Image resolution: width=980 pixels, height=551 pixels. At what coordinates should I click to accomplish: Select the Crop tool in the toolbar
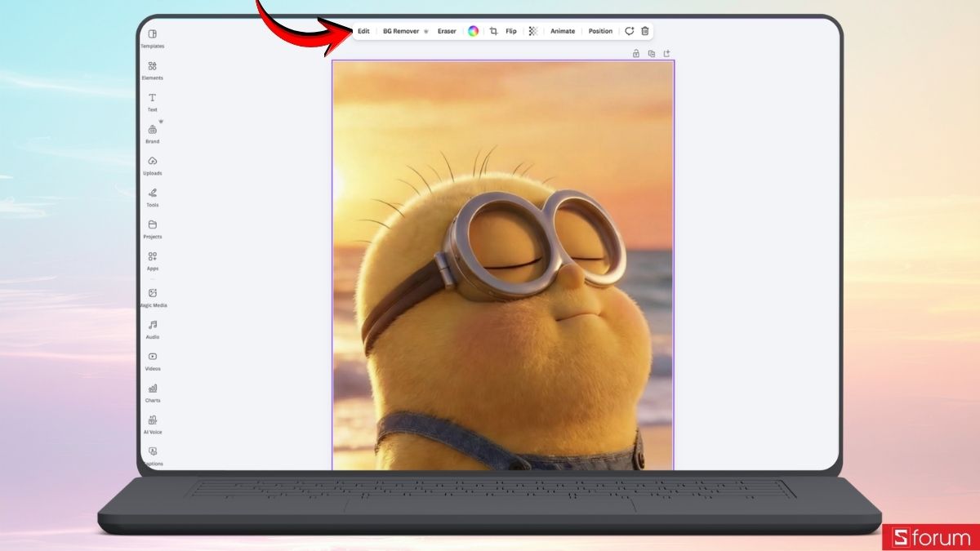pos(494,31)
